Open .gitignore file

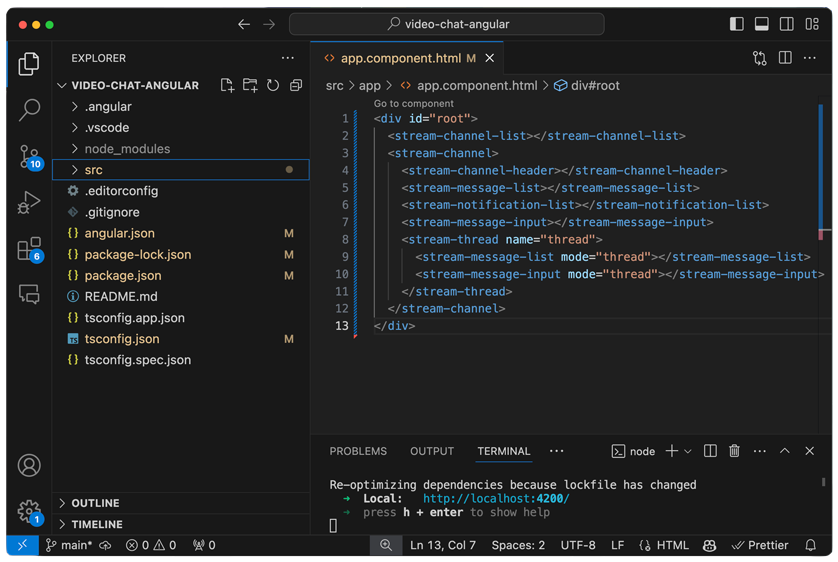pyautogui.click(x=181, y=213)
